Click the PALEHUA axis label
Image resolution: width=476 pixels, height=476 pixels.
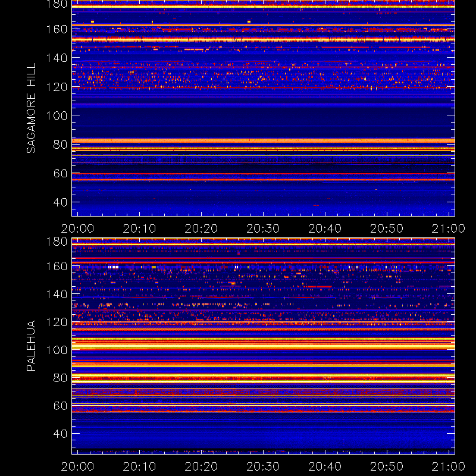click(31, 346)
